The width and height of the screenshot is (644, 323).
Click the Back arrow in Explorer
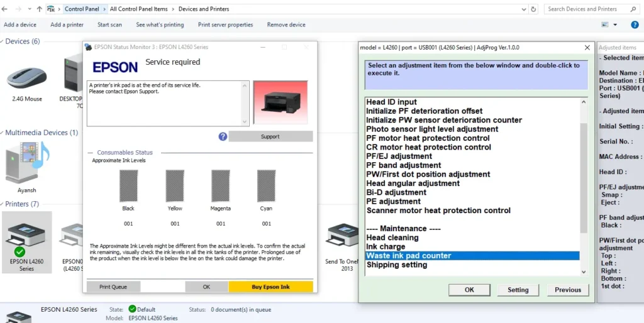point(4,9)
